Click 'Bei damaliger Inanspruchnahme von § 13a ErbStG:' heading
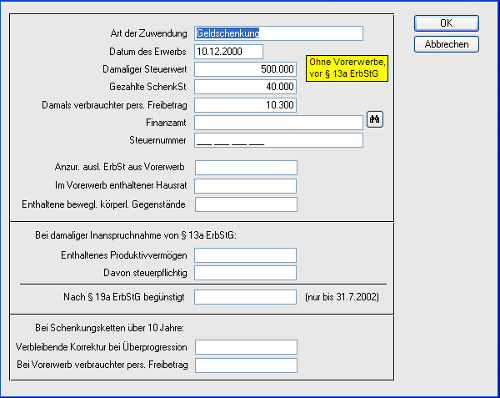 (136, 236)
